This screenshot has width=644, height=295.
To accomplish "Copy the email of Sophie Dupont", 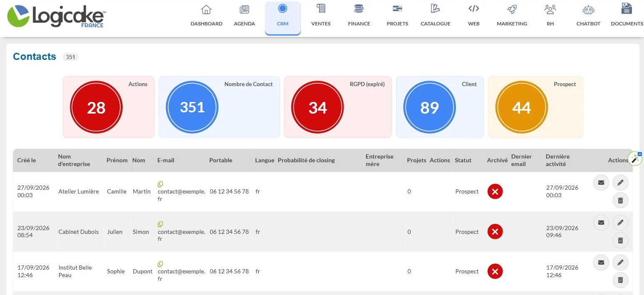I will pos(160,264).
